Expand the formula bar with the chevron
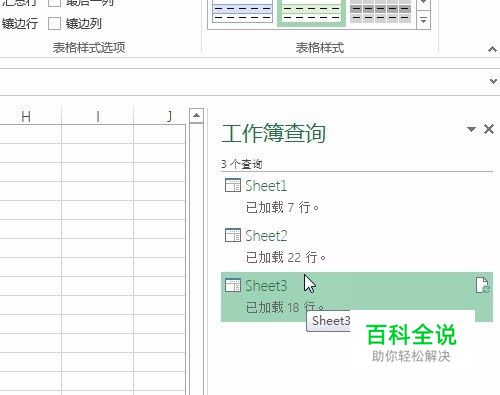Screen dimensions: 500x395 click(x=493, y=81)
